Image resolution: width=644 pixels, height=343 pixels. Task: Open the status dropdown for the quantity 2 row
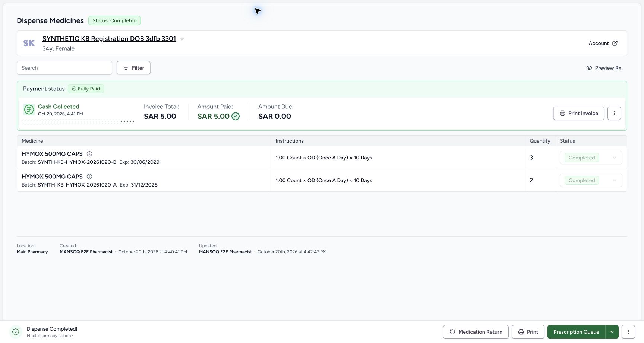[591, 180]
